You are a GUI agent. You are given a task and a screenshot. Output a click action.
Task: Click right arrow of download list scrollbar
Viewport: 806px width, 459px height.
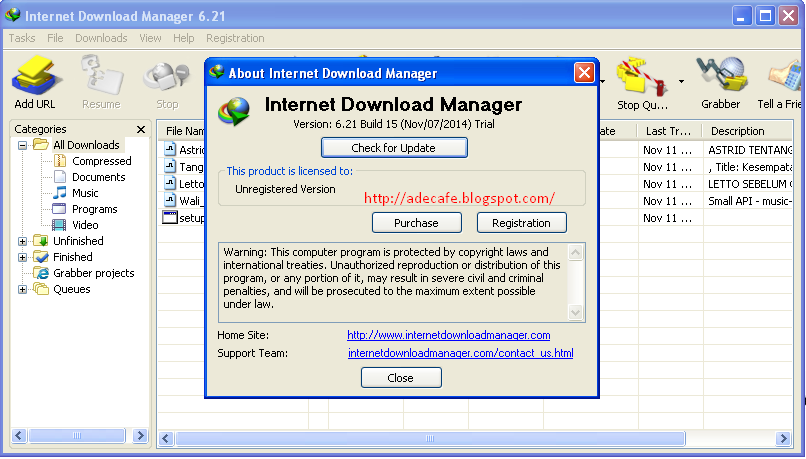point(783,438)
